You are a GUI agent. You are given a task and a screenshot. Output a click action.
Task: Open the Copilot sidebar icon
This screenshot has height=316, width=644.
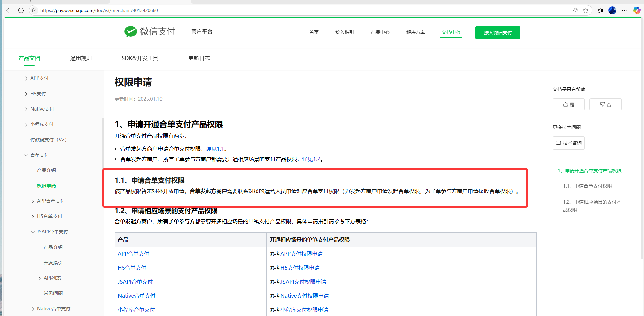point(637,10)
